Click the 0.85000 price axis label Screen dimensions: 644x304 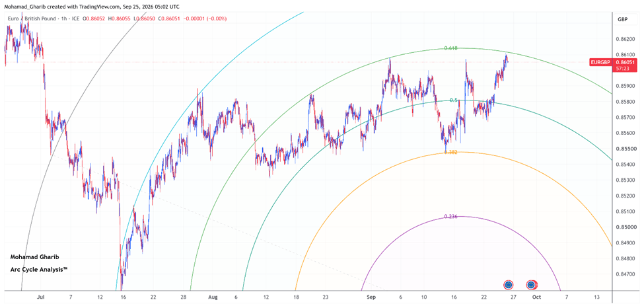coord(625,227)
